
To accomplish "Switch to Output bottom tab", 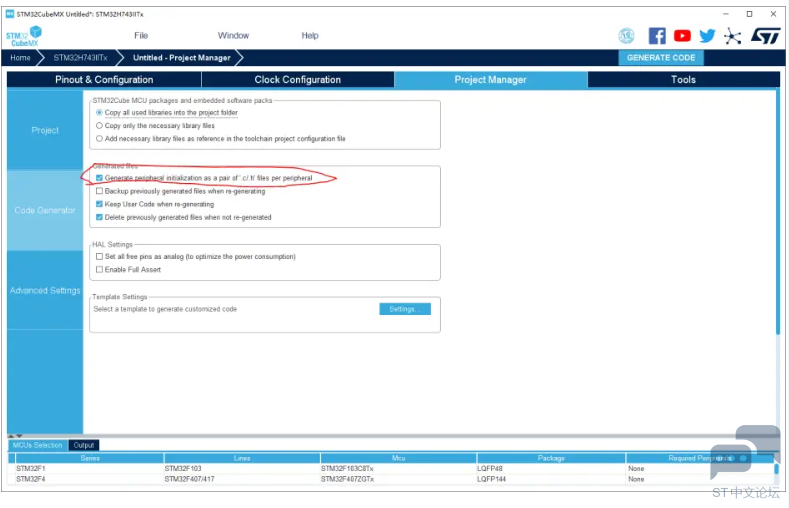I will 84,445.
